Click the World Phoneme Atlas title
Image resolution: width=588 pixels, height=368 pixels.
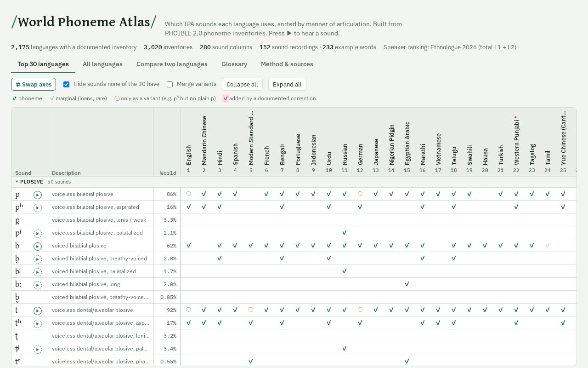coord(84,22)
